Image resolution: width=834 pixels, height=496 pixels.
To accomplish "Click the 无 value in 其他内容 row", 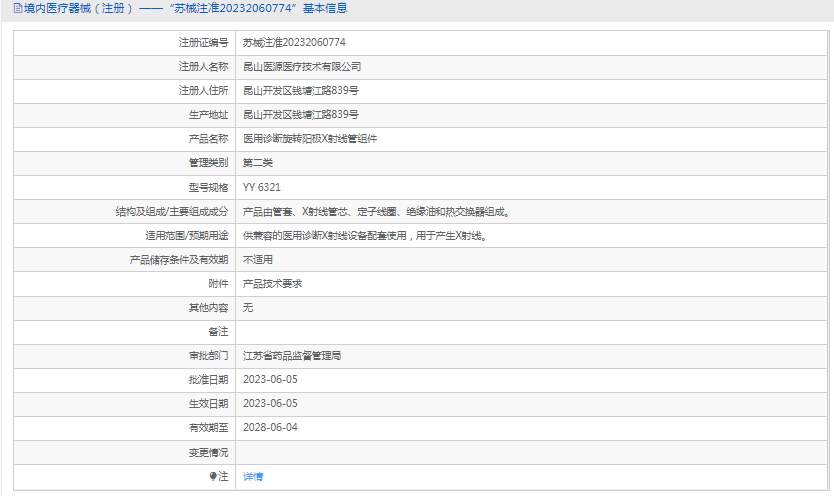I will tap(248, 307).
